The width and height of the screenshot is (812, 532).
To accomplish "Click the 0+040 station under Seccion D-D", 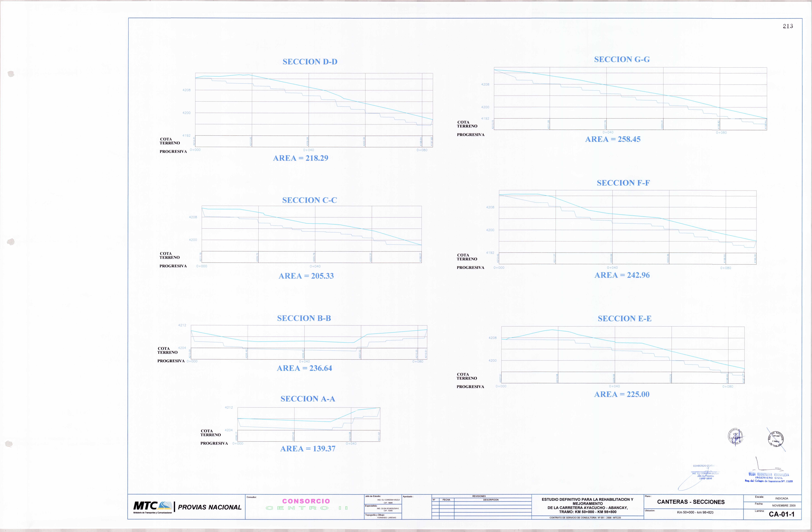I will tap(308, 150).
